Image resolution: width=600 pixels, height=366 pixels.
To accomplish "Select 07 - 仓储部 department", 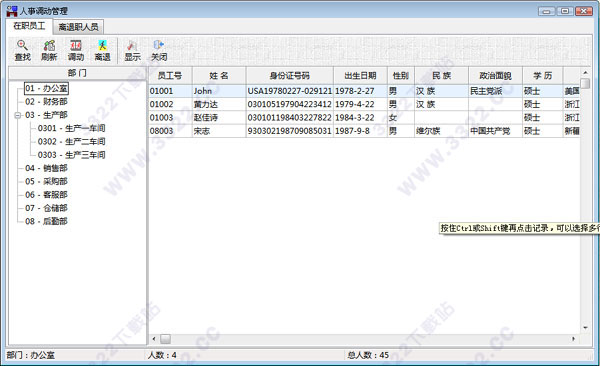I will point(46,208).
